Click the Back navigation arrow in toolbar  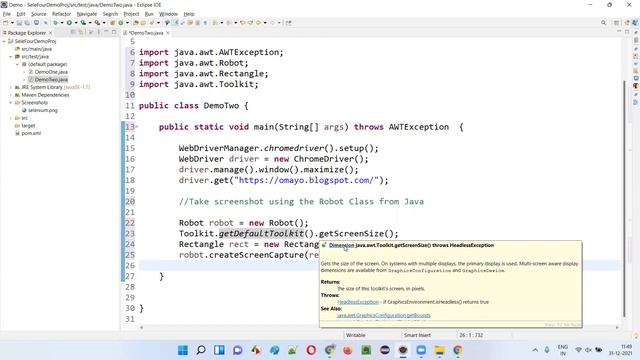pyautogui.click(x=258, y=23)
